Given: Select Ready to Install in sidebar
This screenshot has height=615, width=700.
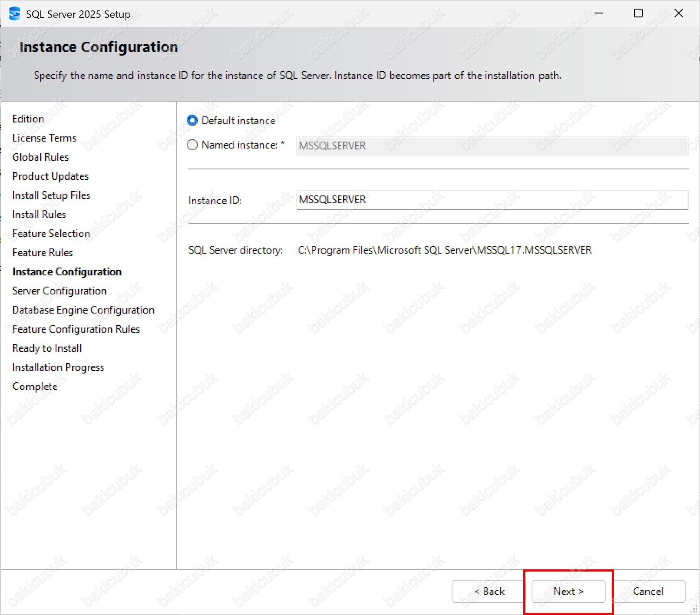Looking at the screenshot, I should tap(47, 348).
